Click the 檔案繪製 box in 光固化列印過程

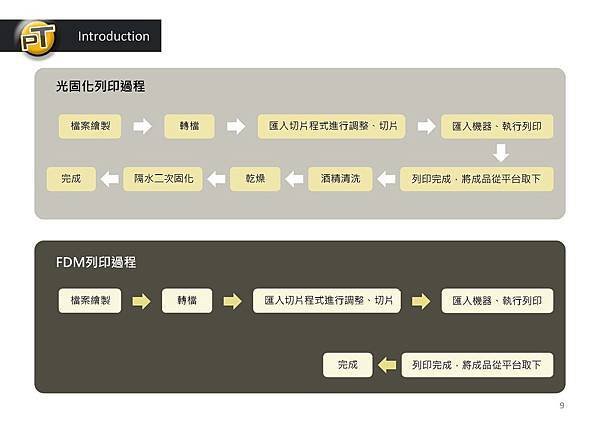point(90,126)
